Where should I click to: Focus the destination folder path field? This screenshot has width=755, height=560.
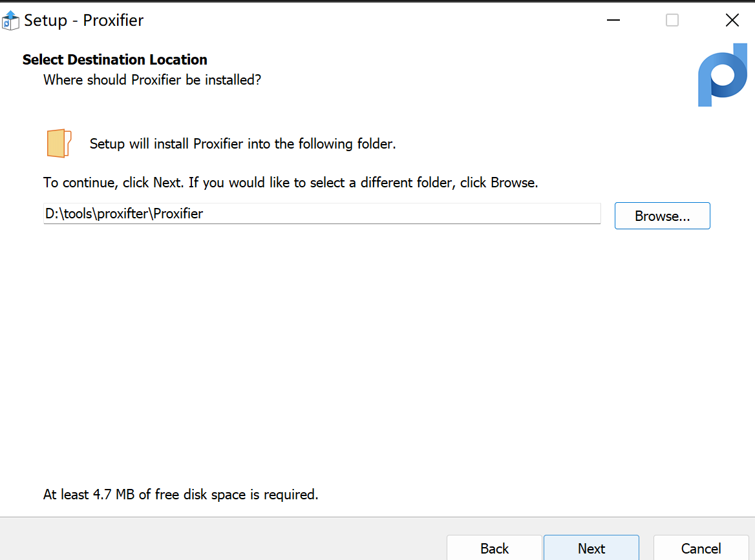click(x=322, y=214)
